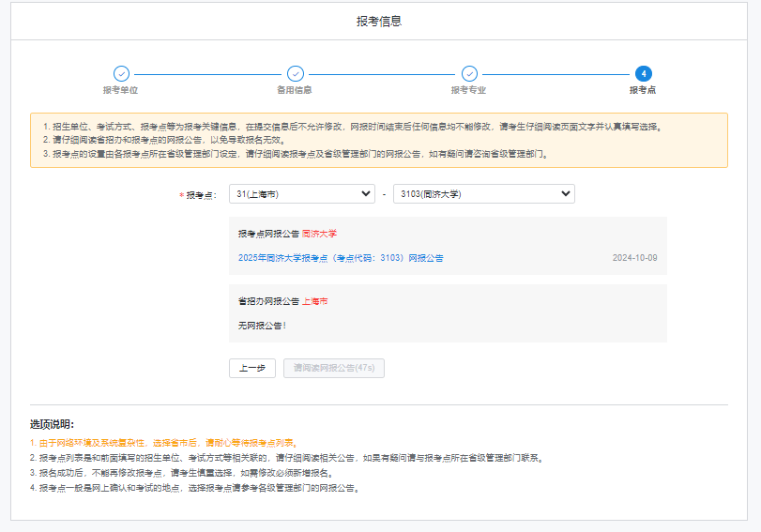Expand the 3103(同济大学) exam site dropdown

(483, 194)
